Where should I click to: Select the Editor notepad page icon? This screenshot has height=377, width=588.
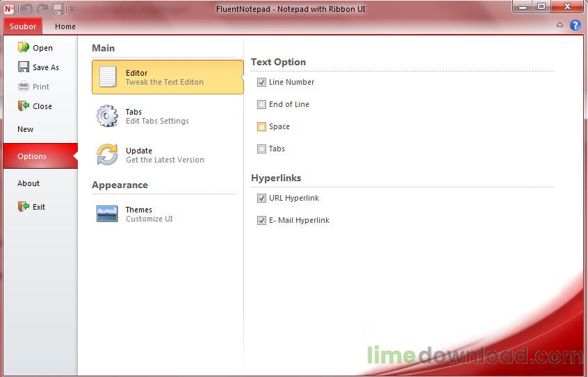(x=108, y=76)
